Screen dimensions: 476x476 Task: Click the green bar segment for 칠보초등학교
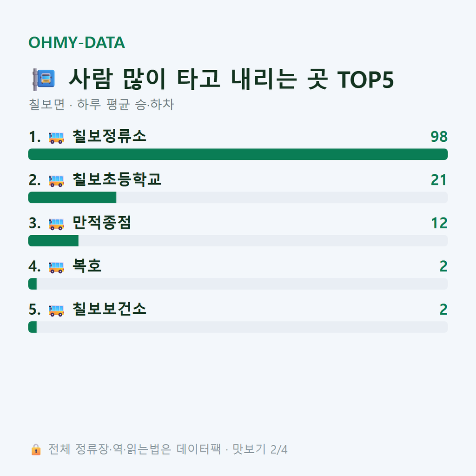click(x=72, y=197)
